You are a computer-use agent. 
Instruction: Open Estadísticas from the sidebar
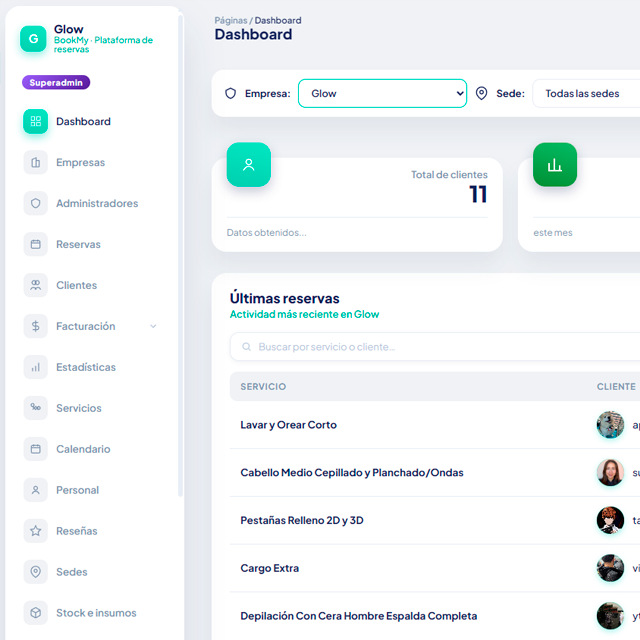[90, 367]
